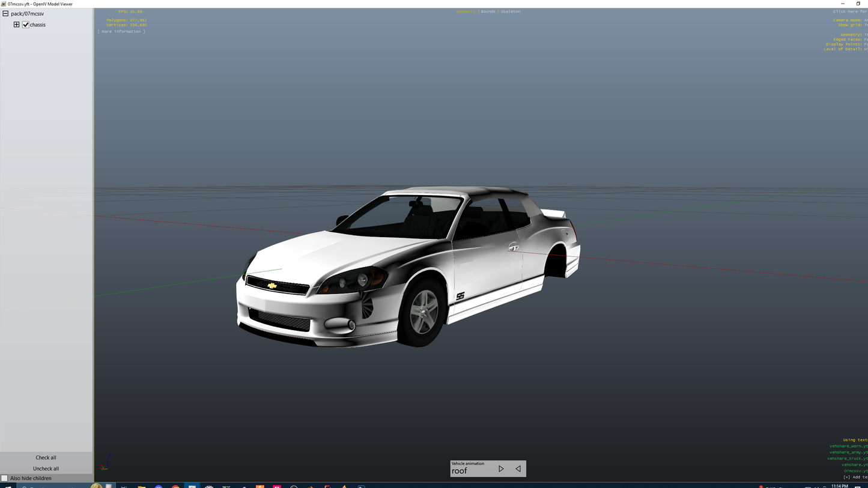Collapse the pack/07mcssv root node
868x488 pixels.
[x=5, y=13]
